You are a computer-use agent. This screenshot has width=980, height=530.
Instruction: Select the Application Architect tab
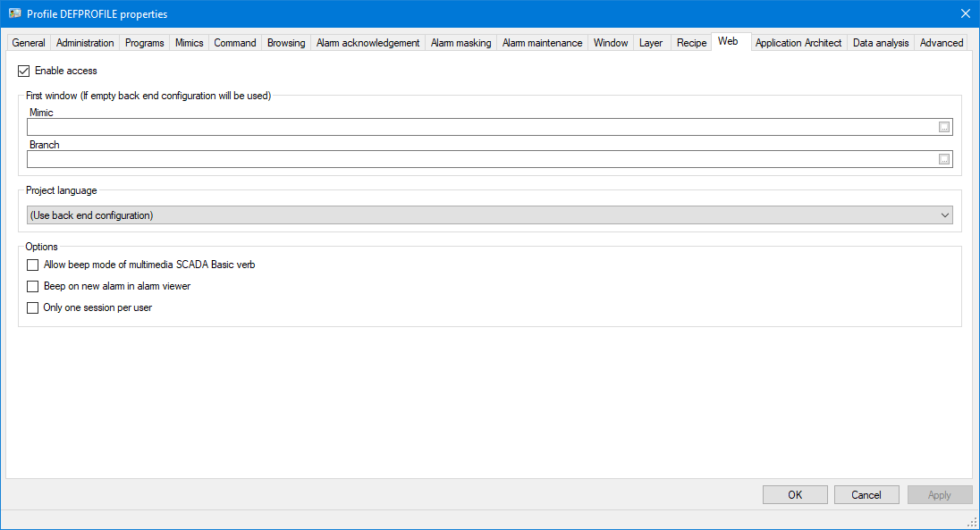pyautogui.click(x=798, y=43)
